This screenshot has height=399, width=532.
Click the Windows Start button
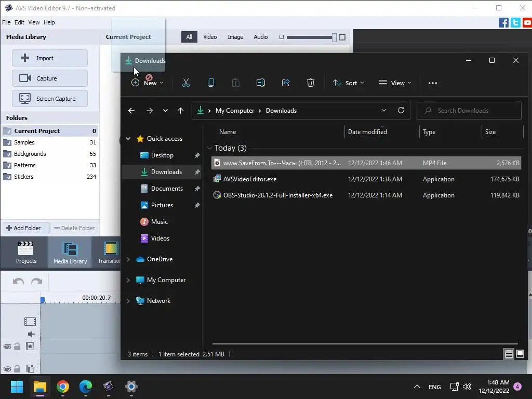coord(17,387)
